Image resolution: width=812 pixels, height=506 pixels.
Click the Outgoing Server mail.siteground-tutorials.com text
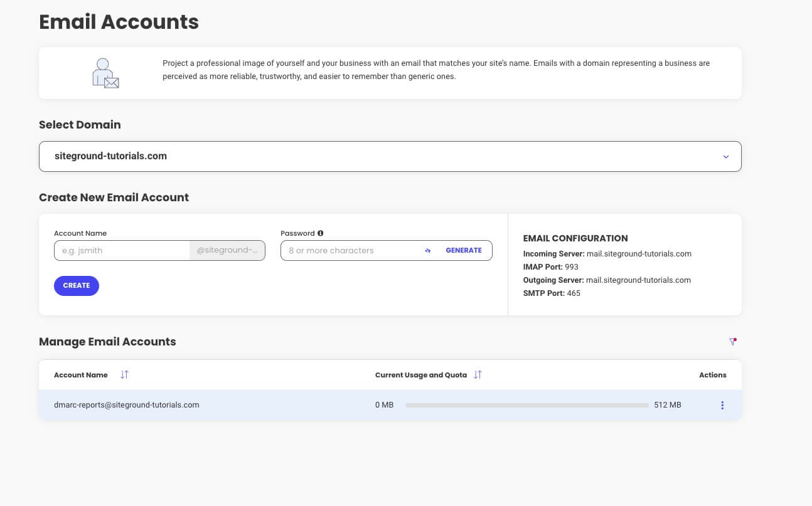(607, 280)
